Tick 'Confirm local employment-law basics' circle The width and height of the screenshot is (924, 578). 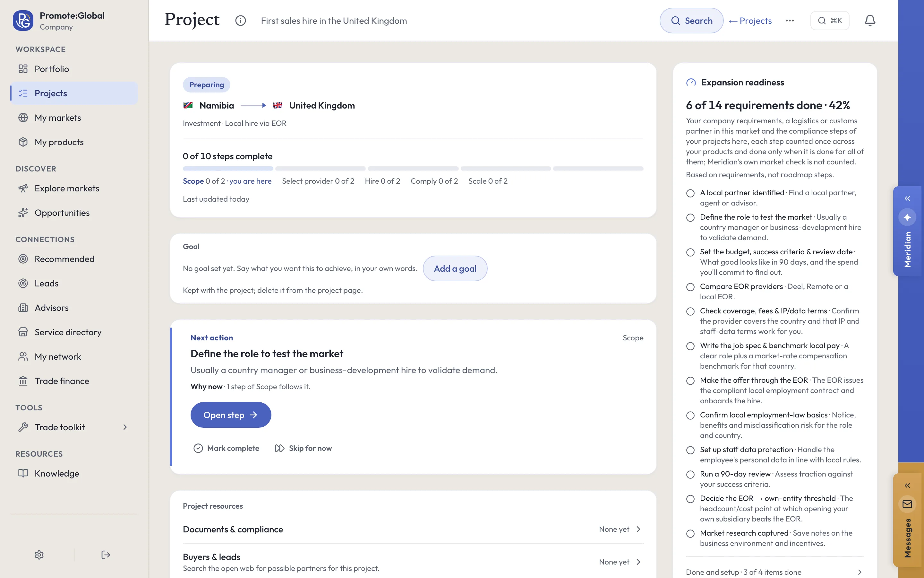(690, 415)
